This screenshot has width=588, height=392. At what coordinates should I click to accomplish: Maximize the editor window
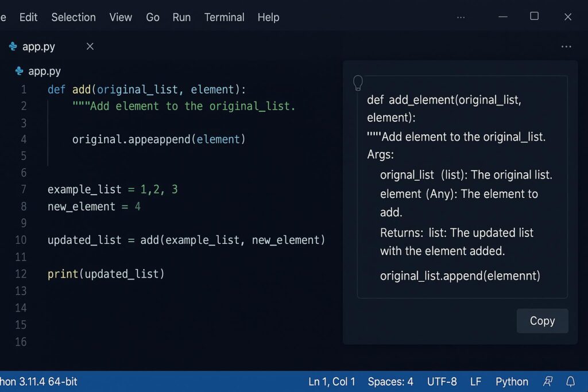535,16
